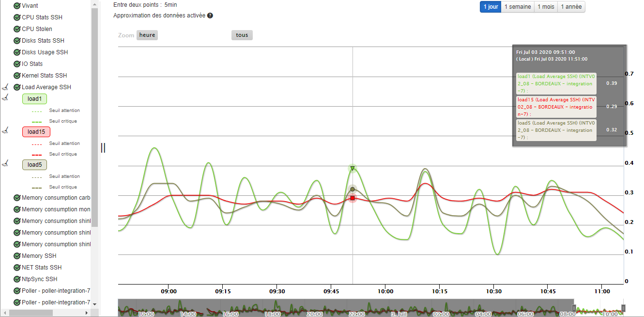Select IO Stats service
This screenshot has height=317, width=644.
point(32,64)
